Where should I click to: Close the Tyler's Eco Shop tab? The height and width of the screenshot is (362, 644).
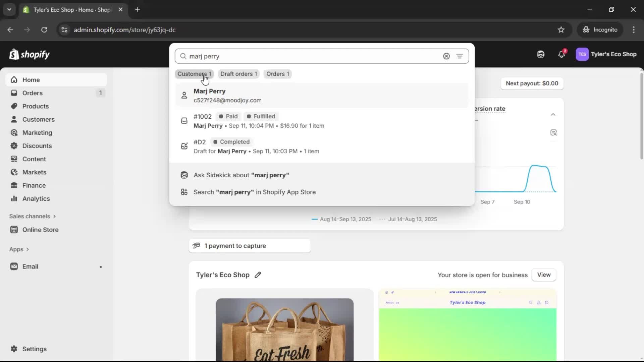121,10
